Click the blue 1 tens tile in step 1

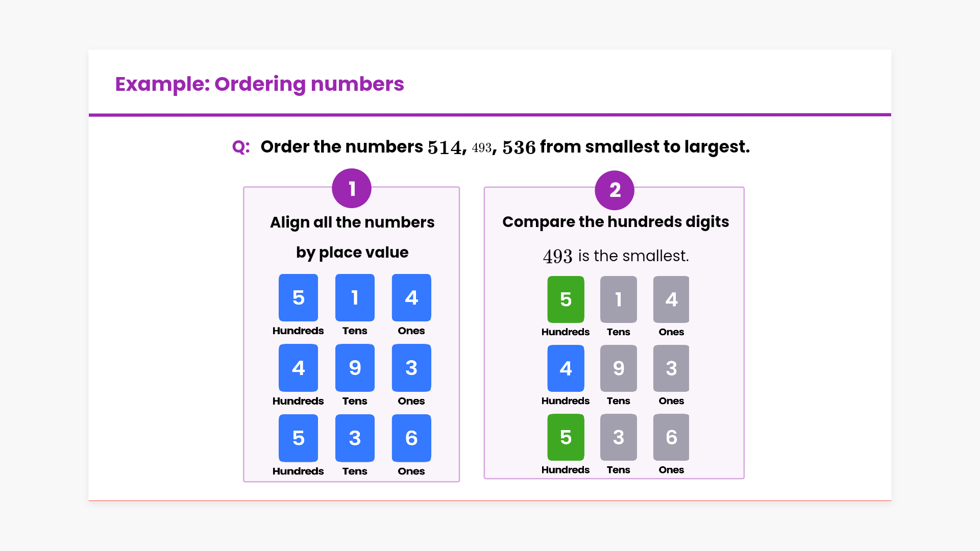[x=355, y=297]
